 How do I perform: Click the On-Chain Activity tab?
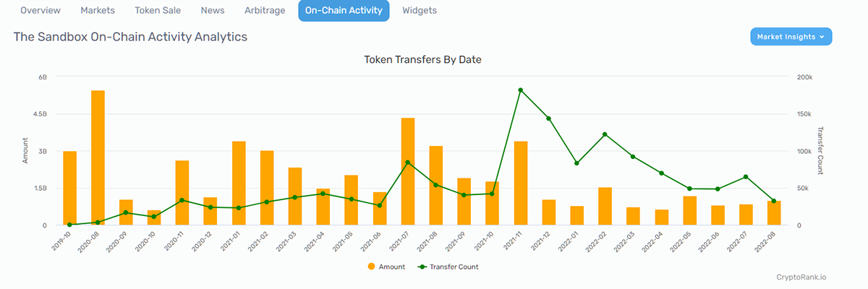click(x=344, y=11)
